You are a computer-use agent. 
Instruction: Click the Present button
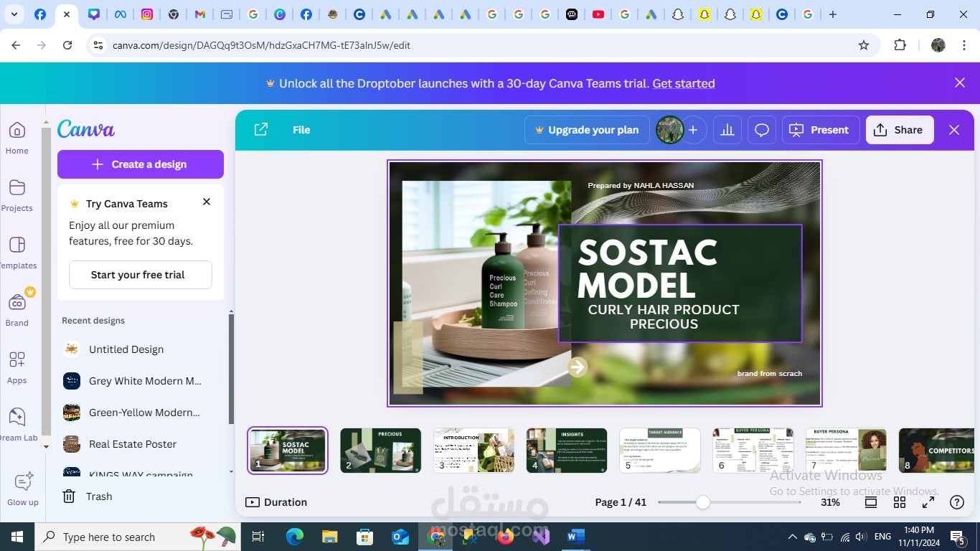coord(821,130)
